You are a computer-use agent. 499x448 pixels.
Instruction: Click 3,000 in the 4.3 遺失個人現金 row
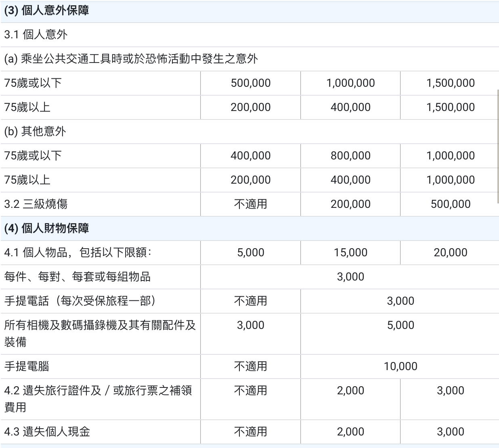click(x=451, y=432)
